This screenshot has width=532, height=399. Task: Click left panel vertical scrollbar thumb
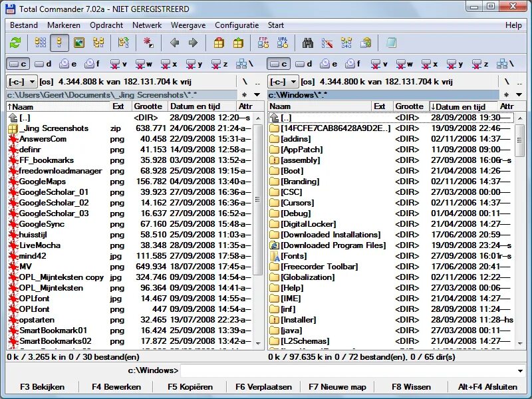(x=258, y=199)
